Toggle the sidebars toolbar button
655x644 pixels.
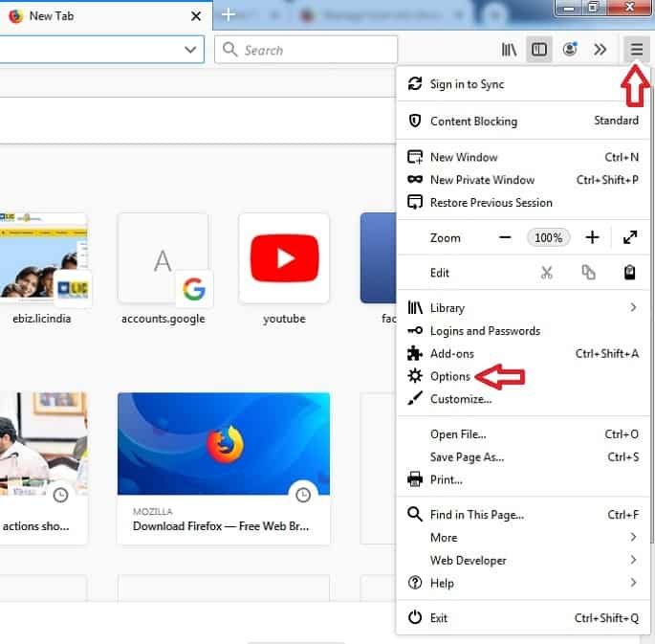[x=539, y=50]
